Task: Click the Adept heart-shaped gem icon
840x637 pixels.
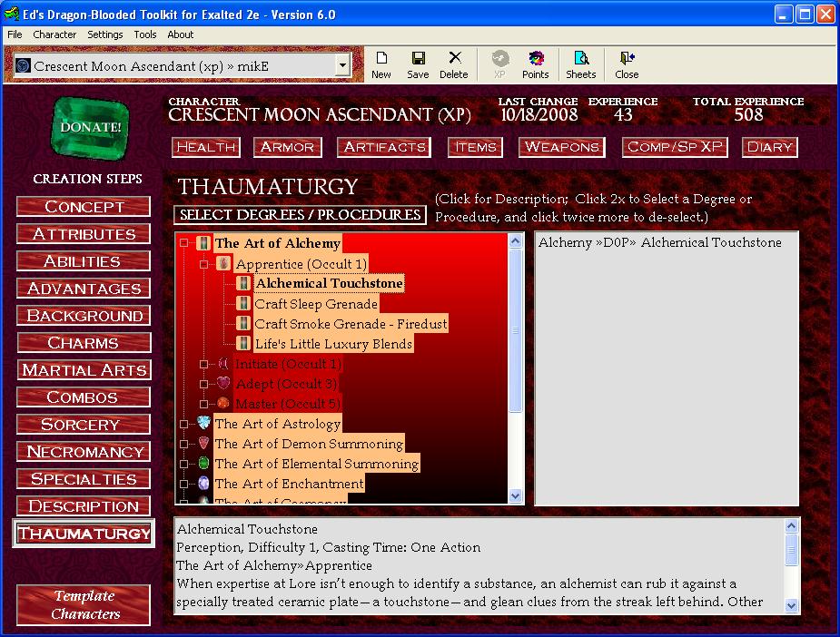Action: tap(223, 383)
